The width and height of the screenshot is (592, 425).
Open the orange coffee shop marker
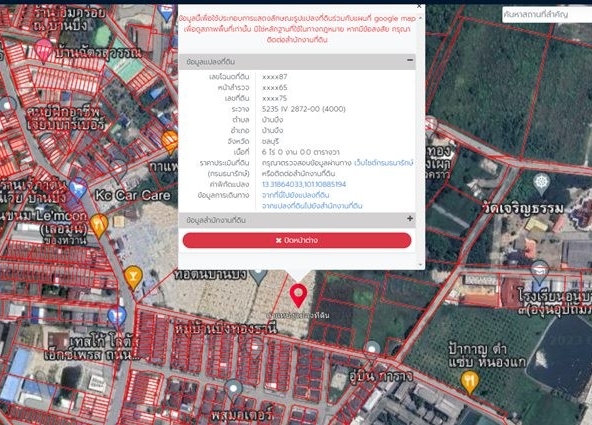(x=170, y=142)
